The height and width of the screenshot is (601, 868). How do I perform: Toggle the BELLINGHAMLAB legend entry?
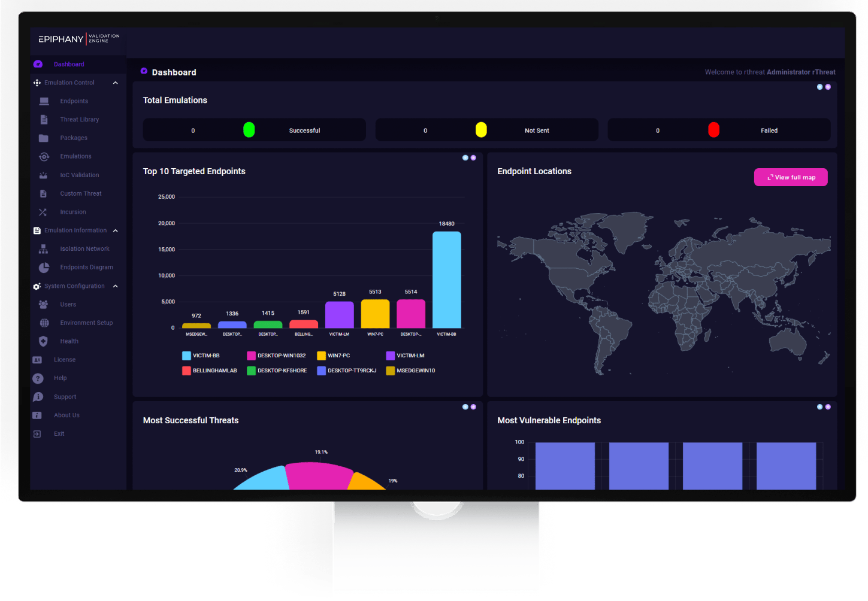pyautogui.click(x=210, y=371)
